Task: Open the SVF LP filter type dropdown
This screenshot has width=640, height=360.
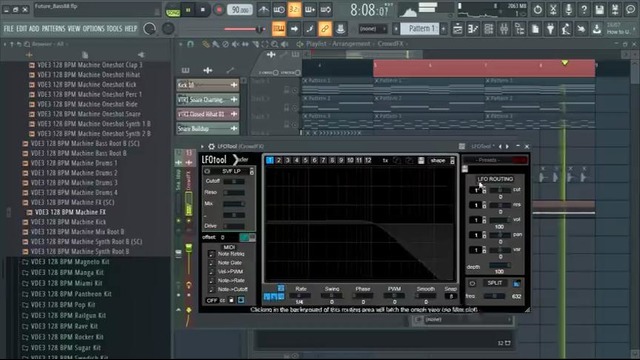Action: (251, 171)
